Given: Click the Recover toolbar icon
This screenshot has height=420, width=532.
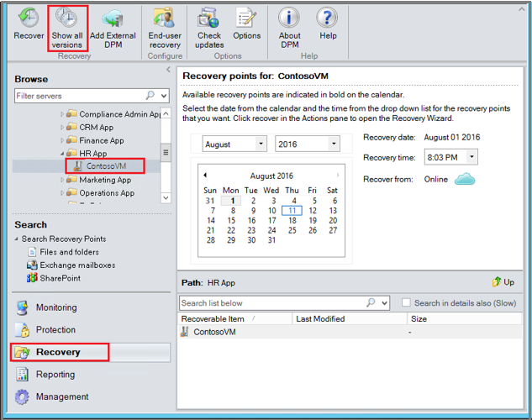Looking at the screenshot, I should click(x=29, y=18).
